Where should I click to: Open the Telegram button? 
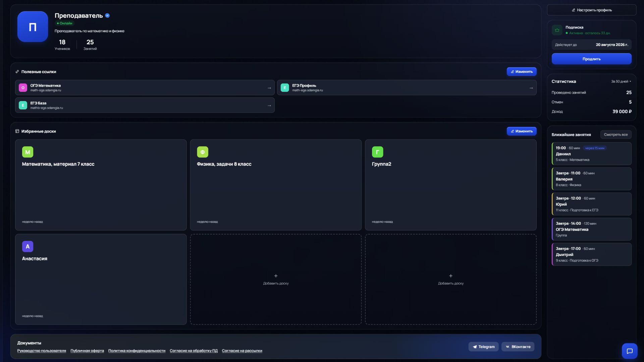pyautogui.click(x=483, y=347)
